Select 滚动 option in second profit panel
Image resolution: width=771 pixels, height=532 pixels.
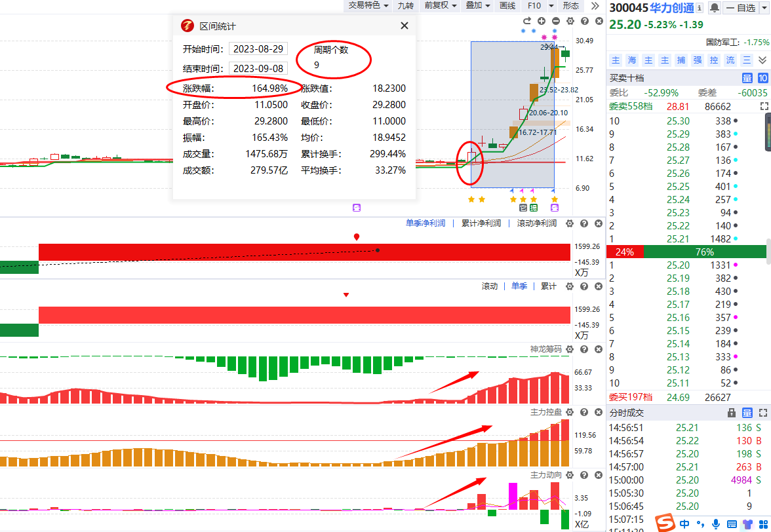490,286
